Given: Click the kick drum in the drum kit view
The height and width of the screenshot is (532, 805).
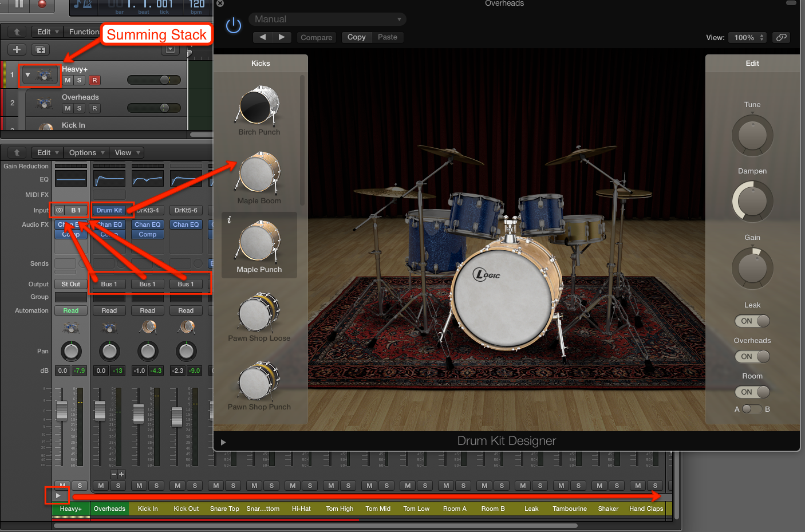Looking at the screenshot, I should [x=505, y=299].
